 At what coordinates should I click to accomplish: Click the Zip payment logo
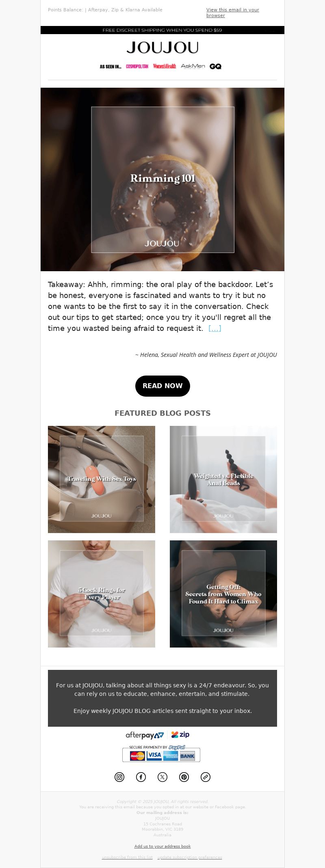pyautogui.click(x=180, y=734)
